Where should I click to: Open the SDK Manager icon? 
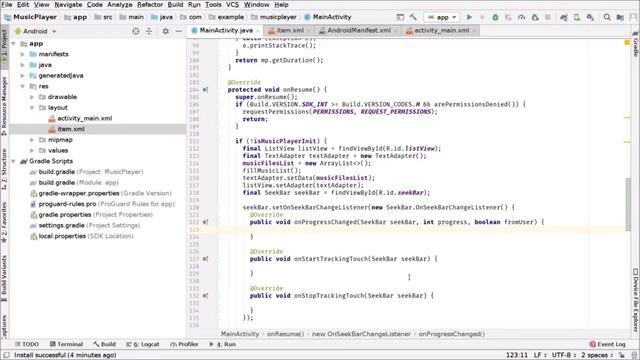(x=590, y=17)
